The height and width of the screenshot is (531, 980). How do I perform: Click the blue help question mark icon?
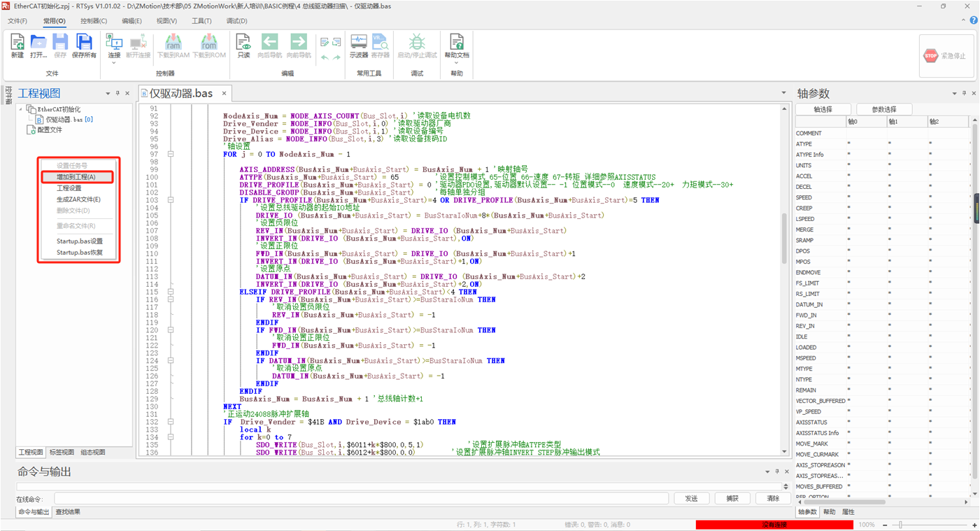974,20
